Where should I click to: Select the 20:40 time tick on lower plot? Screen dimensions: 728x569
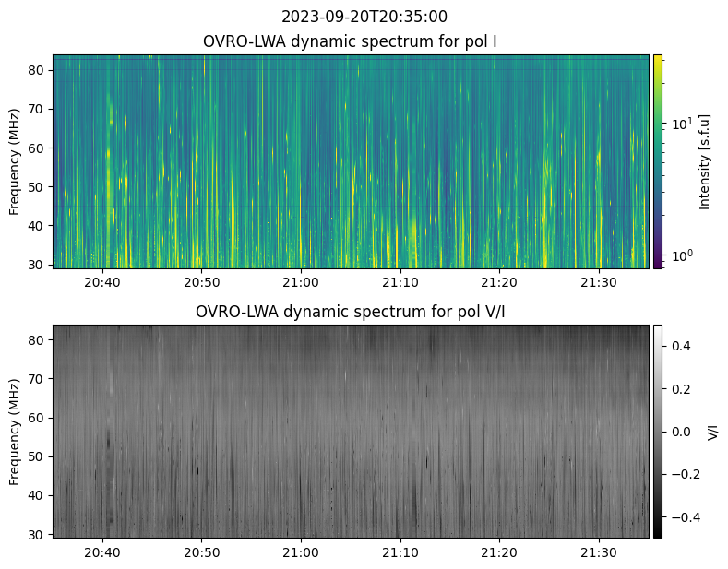(x=101, y=552)
